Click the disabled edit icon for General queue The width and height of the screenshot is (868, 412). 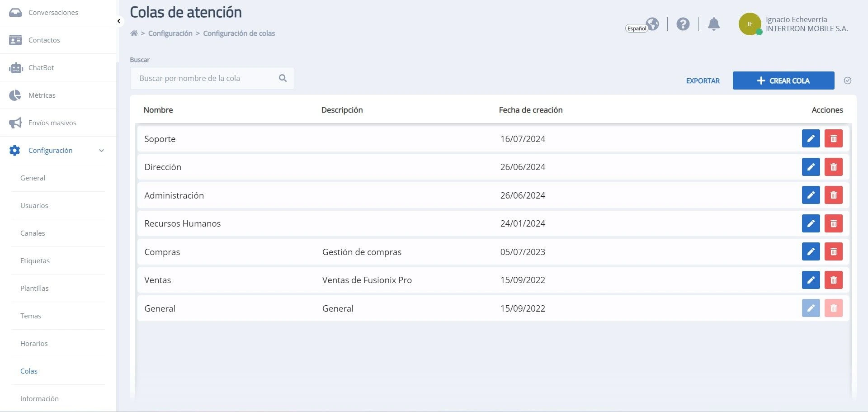pos(811,308)
